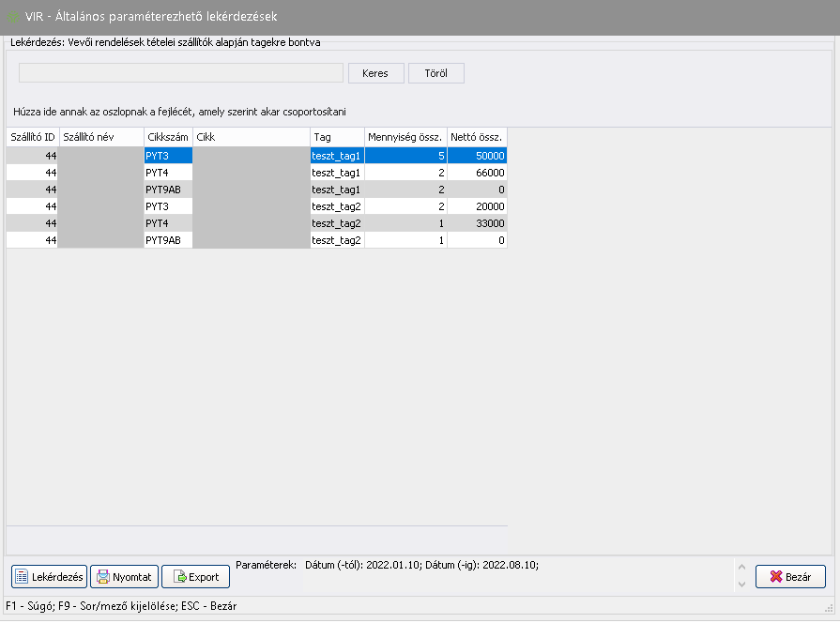Viewport: 840px width, 623px height.
Task: Click the VIR application icon in title bar
Action: [x=13, y=17]
